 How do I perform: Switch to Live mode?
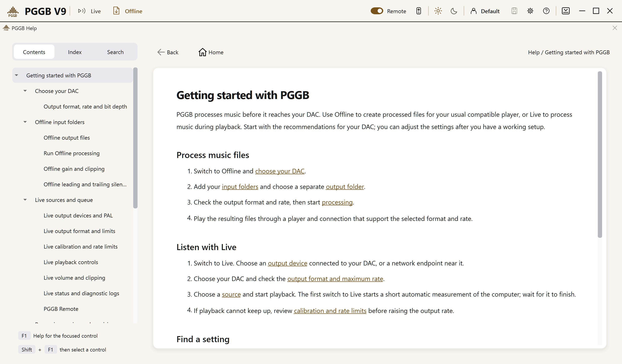[89, 11]
